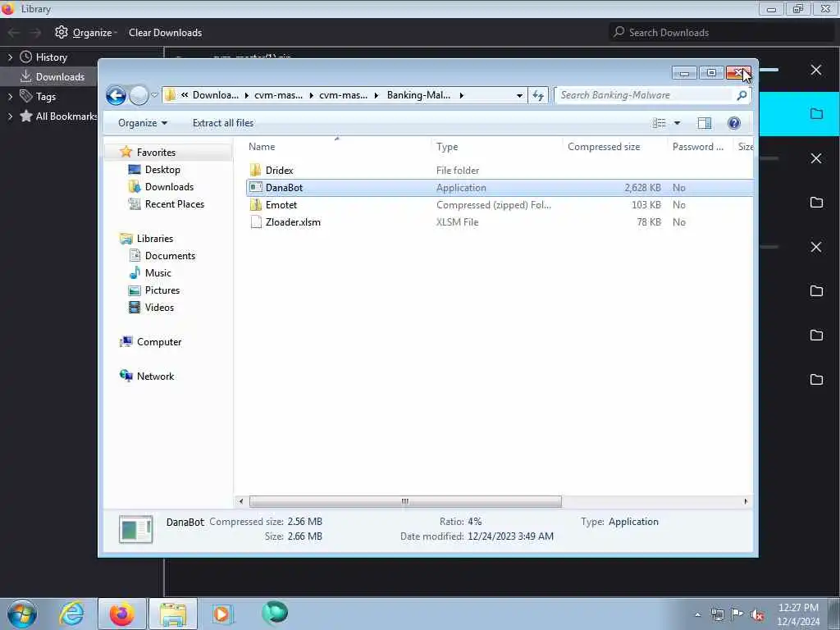Change view with the view icon
This screenshot has height=630, width=840.
[659, 123]
